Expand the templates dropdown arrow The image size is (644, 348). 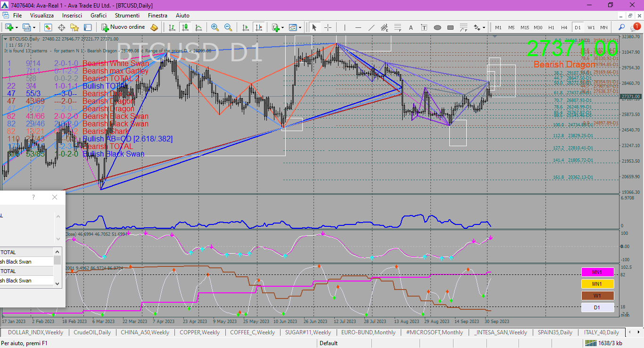click(x=300, y=27)
